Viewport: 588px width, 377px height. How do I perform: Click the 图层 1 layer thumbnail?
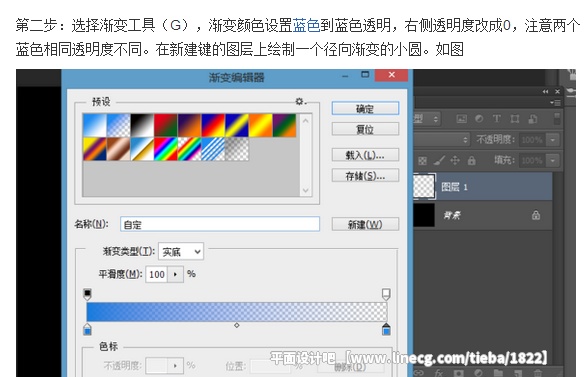pos(424,186)
